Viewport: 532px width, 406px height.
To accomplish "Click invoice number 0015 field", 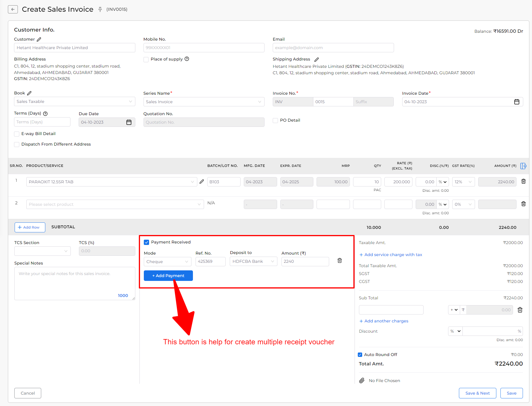I will 333,102.
